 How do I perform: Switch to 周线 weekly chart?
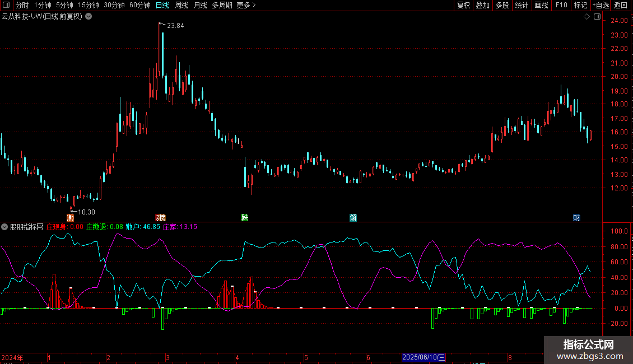(181, 5)
